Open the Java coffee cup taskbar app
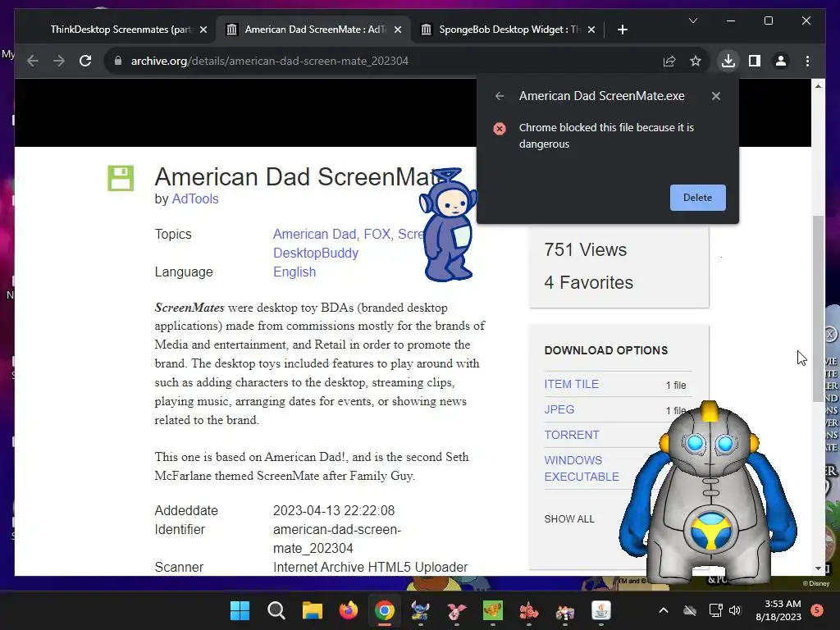 (601, 610)
